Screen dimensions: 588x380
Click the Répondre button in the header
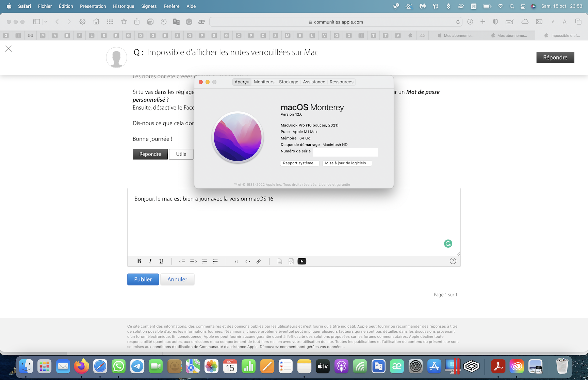tap(555, 57)
